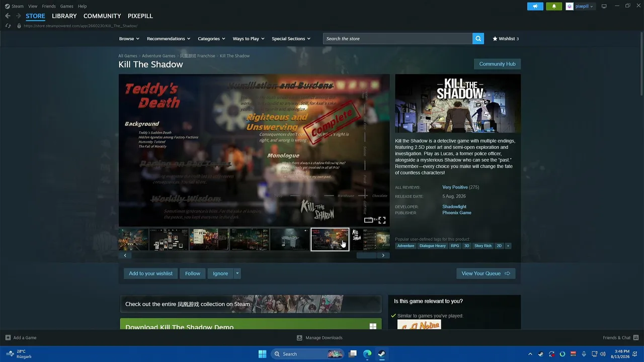Viewport: 644px width, 362px height.
Task: Open the green notifications bell
Action: (554, 6)
